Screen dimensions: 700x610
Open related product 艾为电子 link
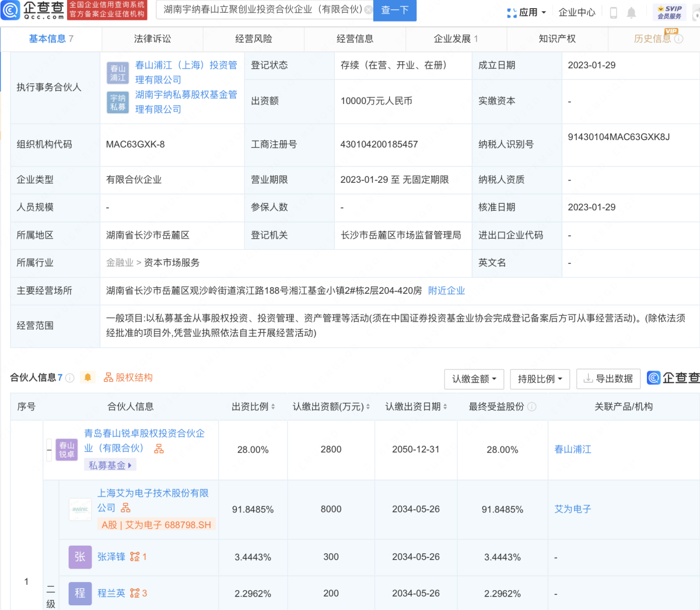pos(572,509)
